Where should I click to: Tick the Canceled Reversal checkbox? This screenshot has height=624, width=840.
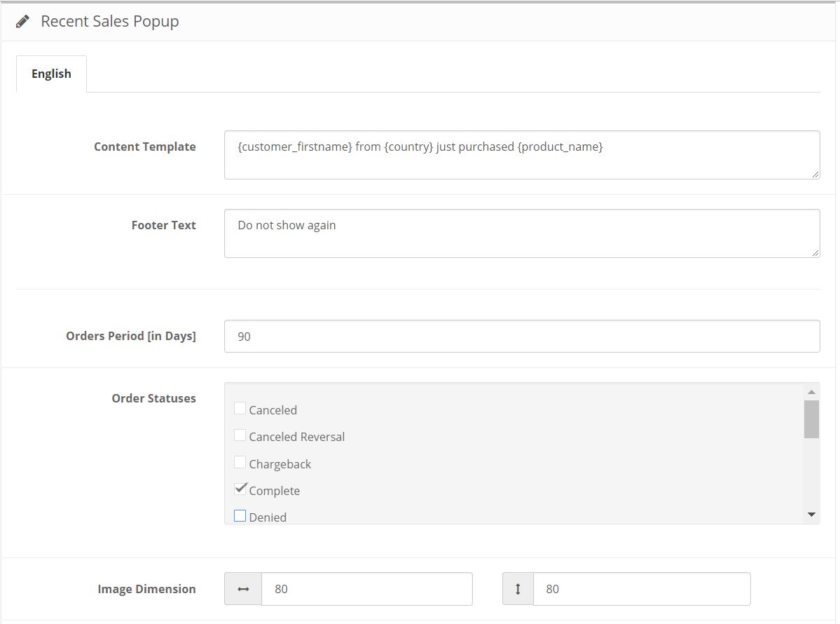click(x=240, y=435)
